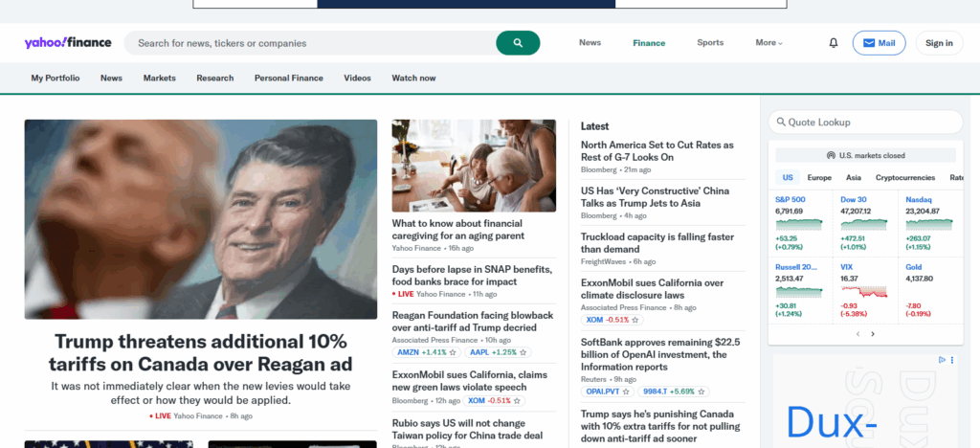
Task: Open News in secondary navigation bar
Action: click(x=111, y=78)
